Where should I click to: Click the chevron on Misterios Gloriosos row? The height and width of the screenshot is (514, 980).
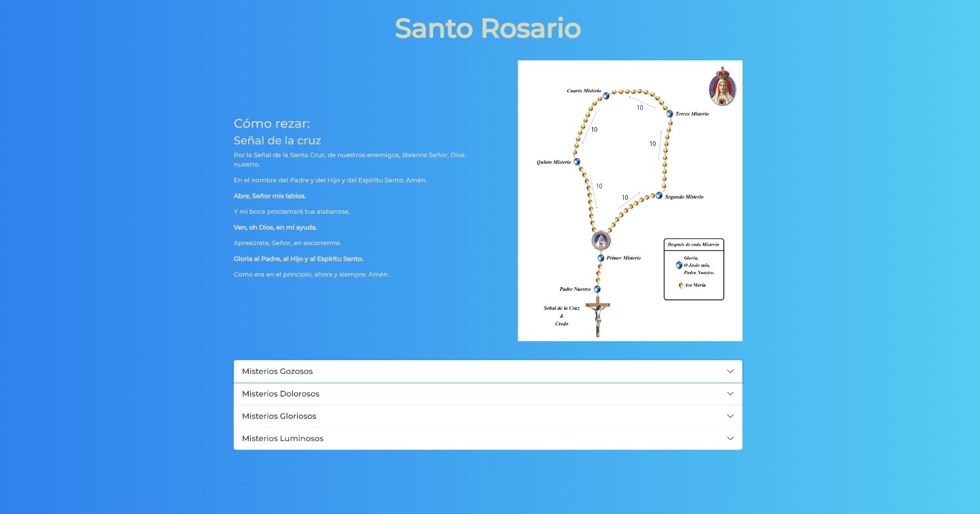(x=730, y=416)
